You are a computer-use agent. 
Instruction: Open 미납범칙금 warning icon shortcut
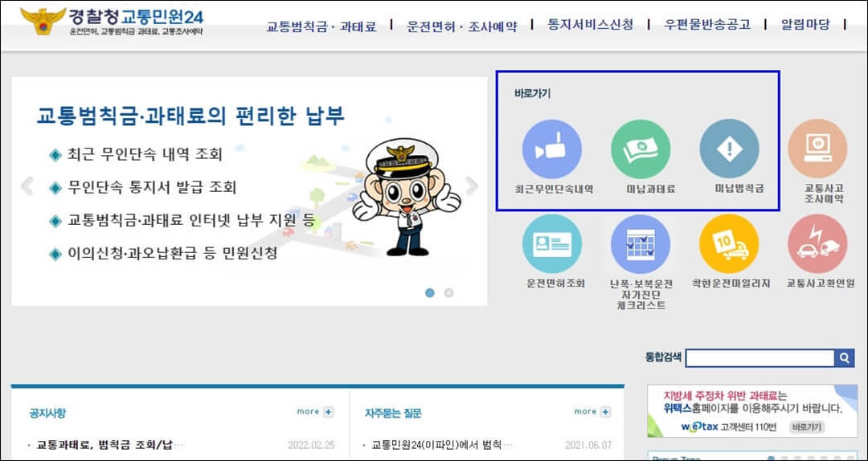tap(729, 149)
